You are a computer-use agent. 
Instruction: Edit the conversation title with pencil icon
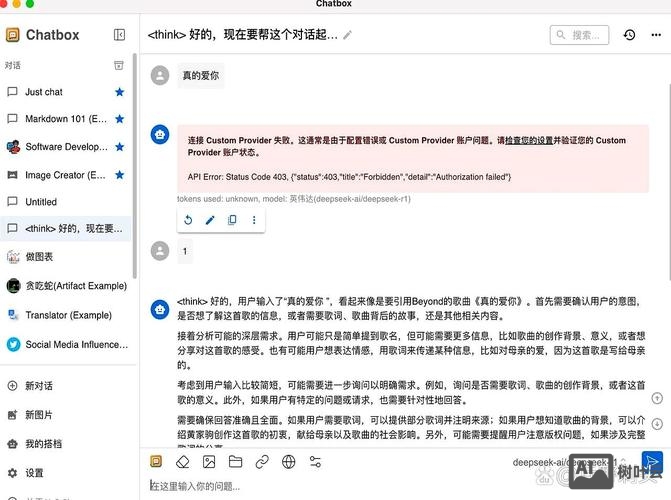click(347, 35)
